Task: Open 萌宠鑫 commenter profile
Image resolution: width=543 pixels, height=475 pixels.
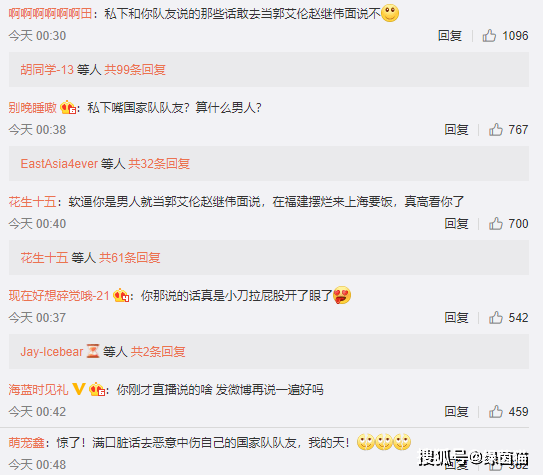Action: 26,443
